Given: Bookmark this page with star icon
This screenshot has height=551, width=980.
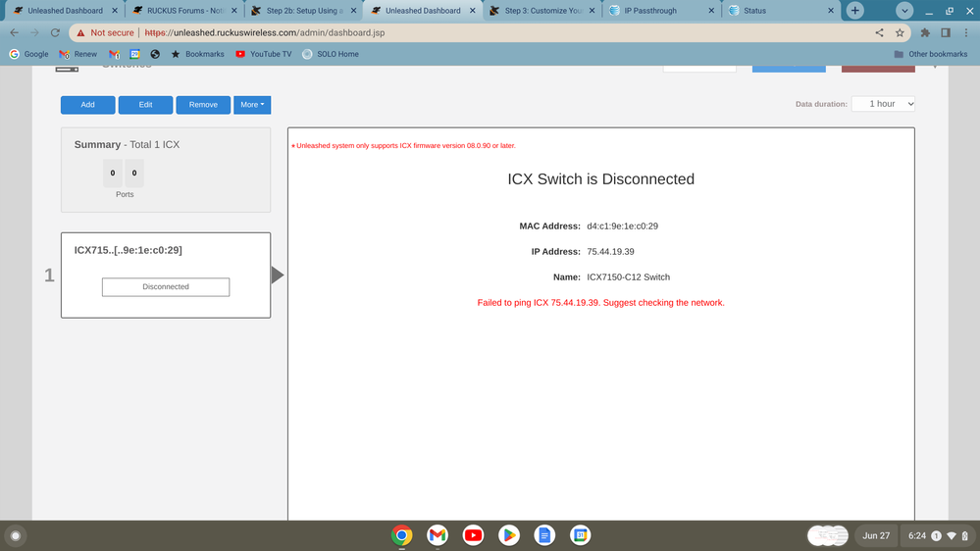Looking at the screenshot, I should 900,32.
